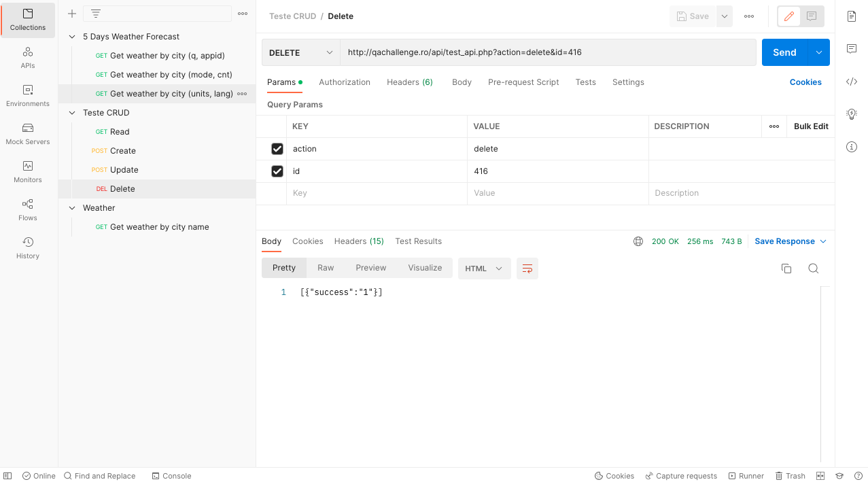Open Flows from the sidebar
Image resolution: width=868 pixels, height=484 pixels.
coord(27,210)
